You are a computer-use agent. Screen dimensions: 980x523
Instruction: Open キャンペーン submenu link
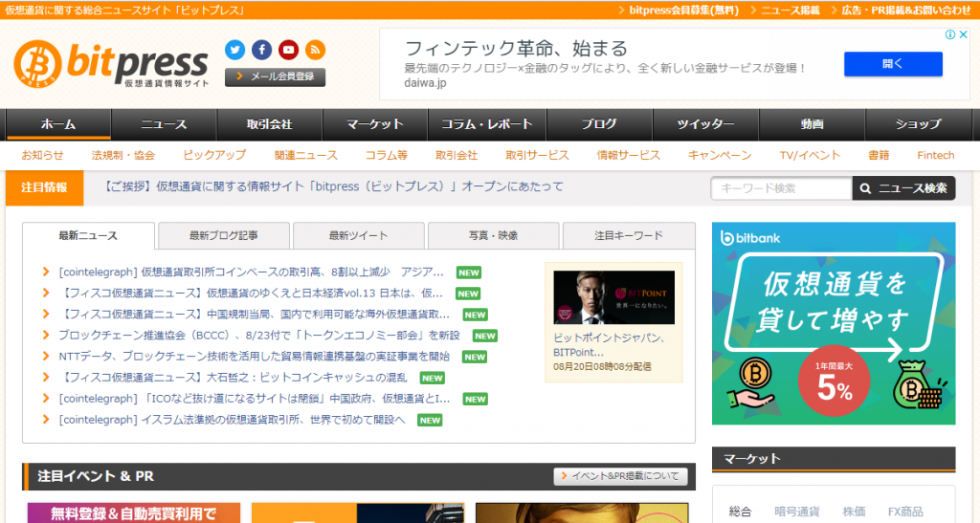tap(720, 156)
